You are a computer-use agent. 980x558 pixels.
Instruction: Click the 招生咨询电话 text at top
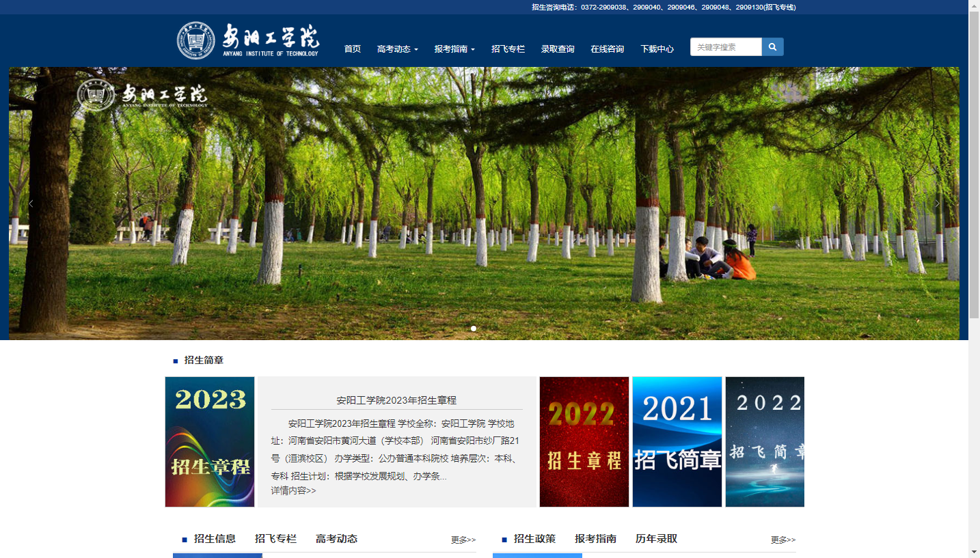(664, 8)
